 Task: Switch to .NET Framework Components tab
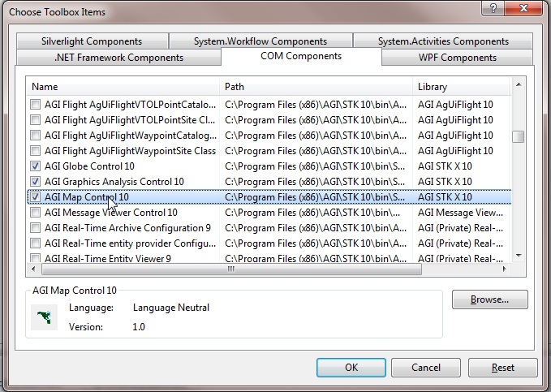118,58
